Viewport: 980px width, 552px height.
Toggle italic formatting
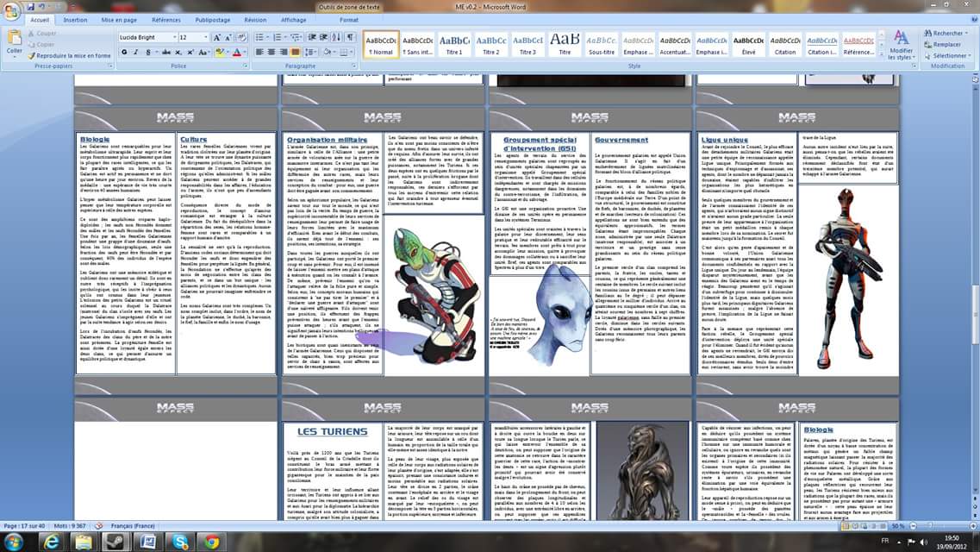tap(136, 53)
